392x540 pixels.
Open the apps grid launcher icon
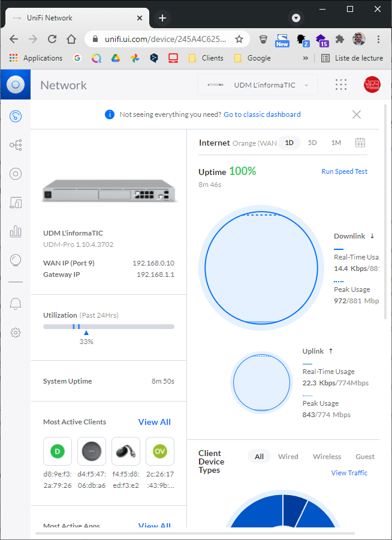(x=341, y=85)
